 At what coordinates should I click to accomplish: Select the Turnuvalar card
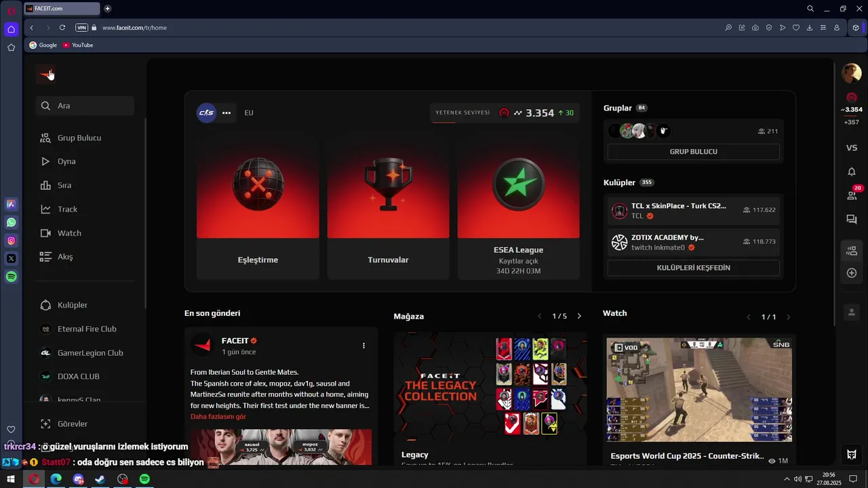(388, 211)
